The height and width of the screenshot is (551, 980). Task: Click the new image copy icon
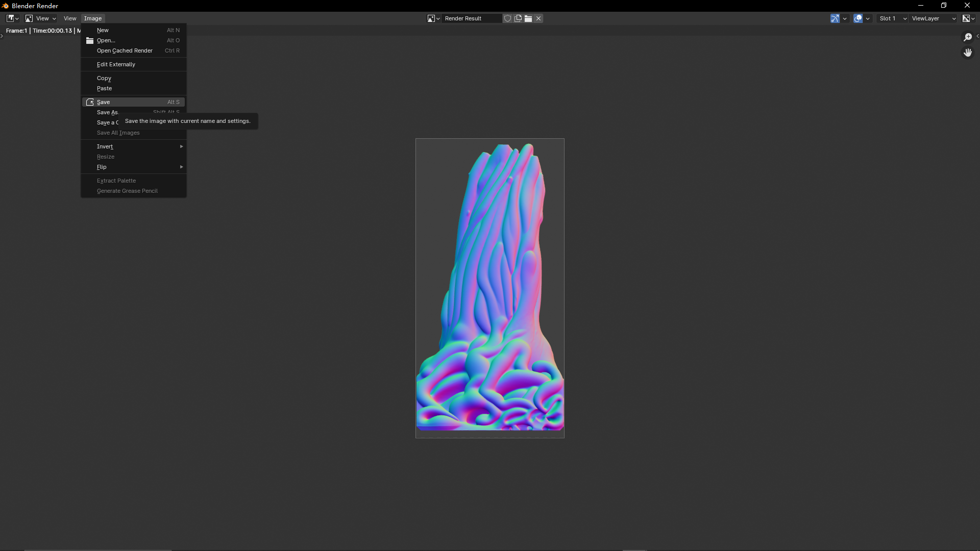518,18
